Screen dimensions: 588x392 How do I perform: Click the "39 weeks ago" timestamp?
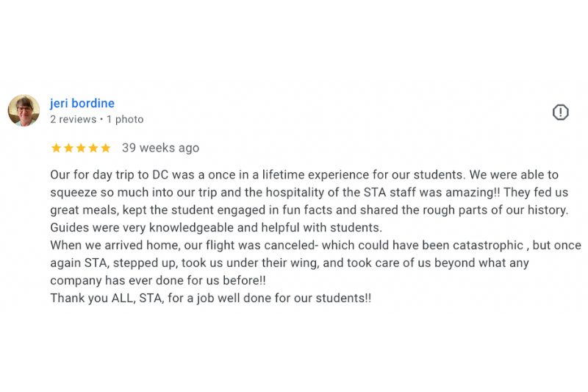pos(160,148)
